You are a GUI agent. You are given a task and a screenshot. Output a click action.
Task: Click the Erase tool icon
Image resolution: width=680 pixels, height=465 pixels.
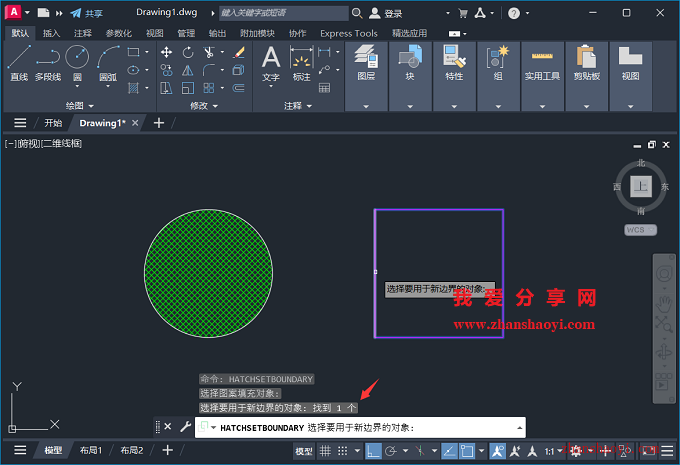[x=239, y=52]
